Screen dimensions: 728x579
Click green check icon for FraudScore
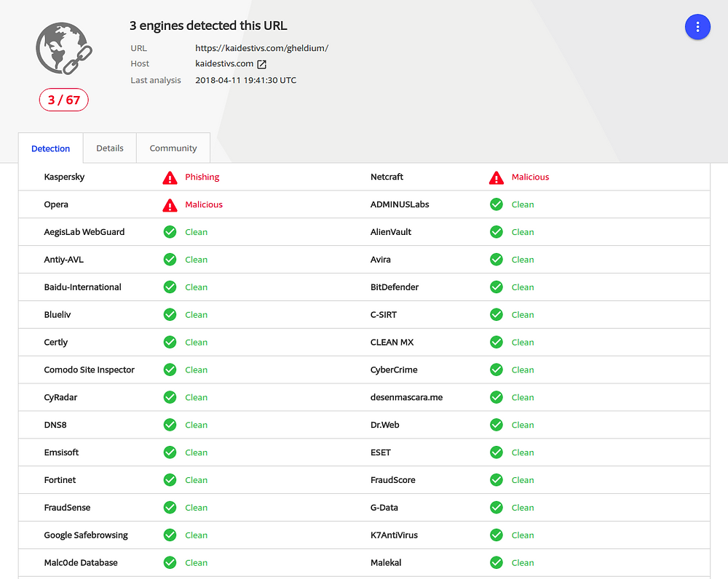tap(496, 480)
